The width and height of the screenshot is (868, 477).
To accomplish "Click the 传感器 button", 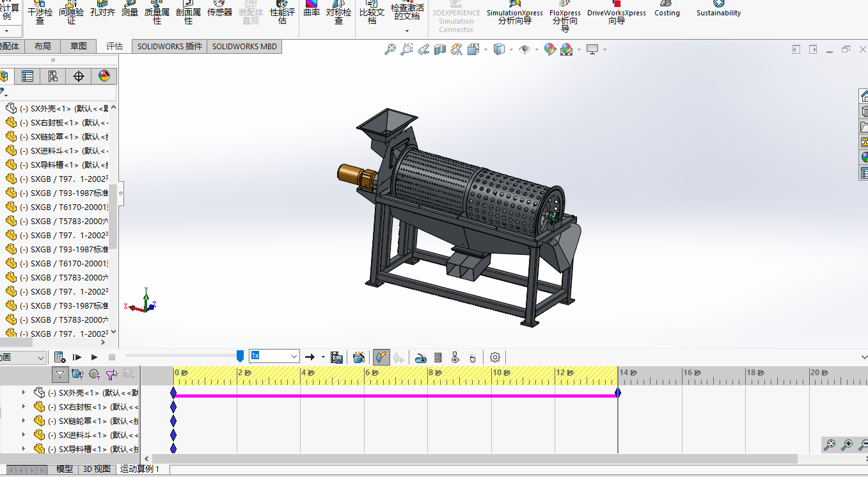I will click(219, 9).
